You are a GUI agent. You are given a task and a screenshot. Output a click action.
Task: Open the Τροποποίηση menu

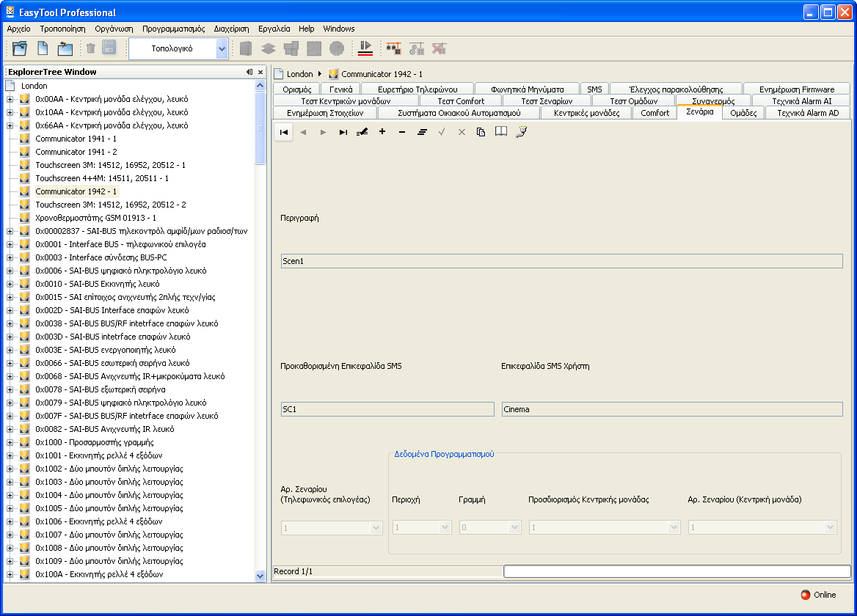click(x=63, y=29)
